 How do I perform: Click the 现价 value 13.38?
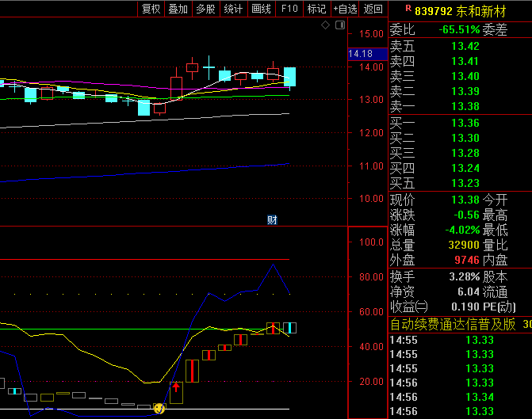(x=465, y=200)
